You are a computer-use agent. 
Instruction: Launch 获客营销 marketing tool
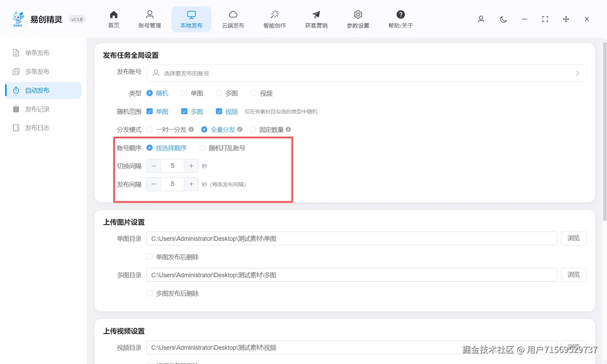pyautogui.click(x=316, y=19)
